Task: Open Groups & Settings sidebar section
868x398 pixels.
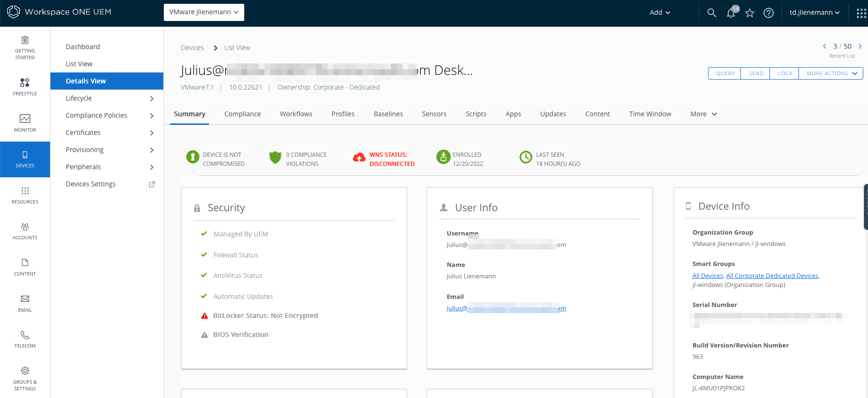Action: click(25, 378)
